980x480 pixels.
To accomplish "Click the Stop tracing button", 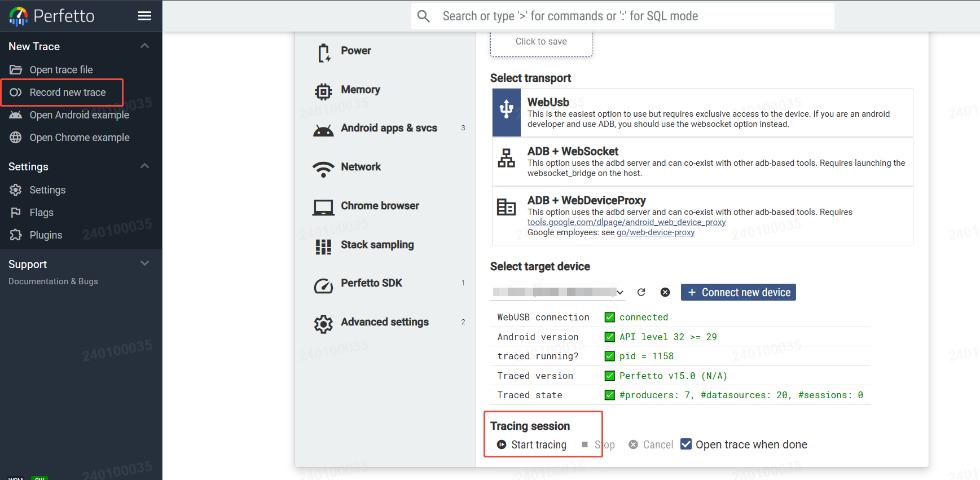I will point(598,444).
